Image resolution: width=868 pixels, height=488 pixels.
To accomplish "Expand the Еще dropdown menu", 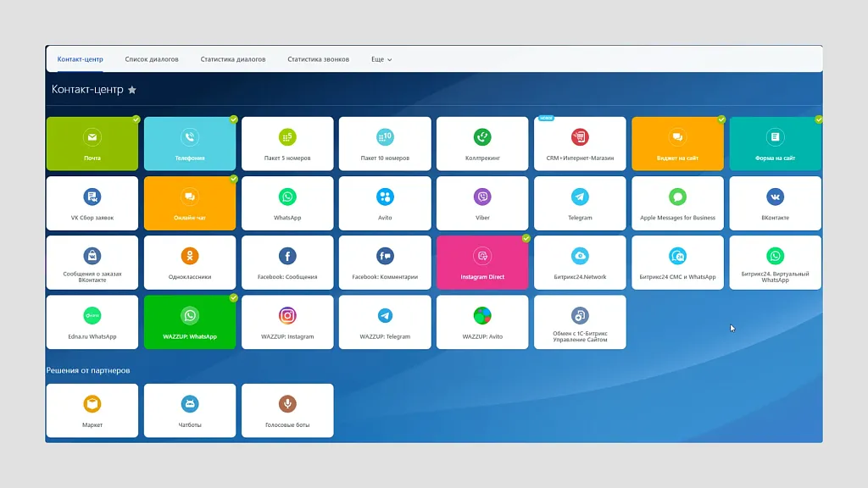I will click(381, 59).
